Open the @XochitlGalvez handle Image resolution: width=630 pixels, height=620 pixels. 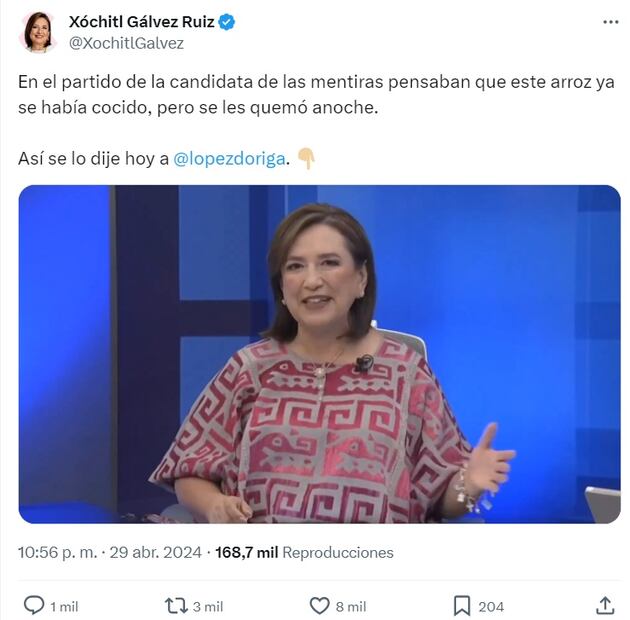(x=126, y=43)
